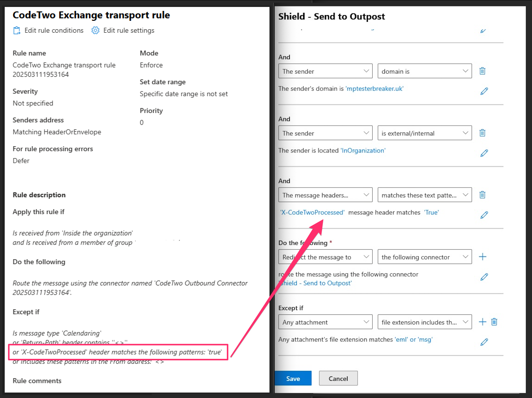Select the 'Defer' text under rule processing errors
532x398 pixels.
tap(21, 161)
